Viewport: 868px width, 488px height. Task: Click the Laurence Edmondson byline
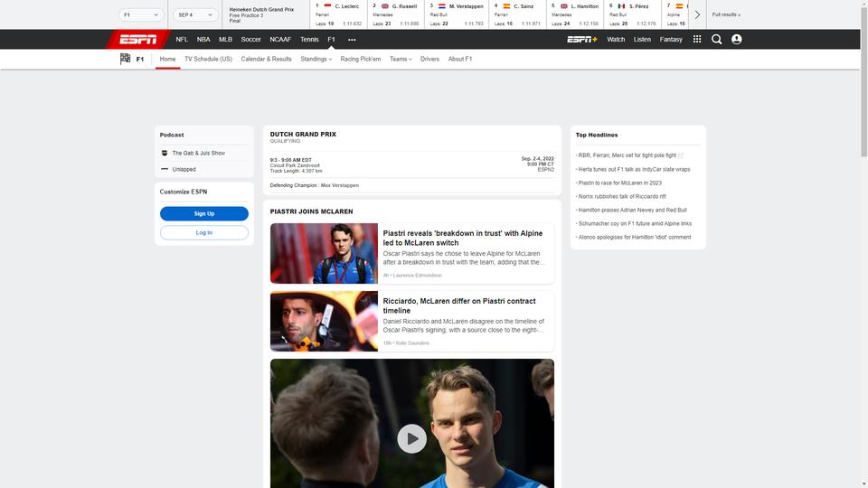(x=418, y=276)
